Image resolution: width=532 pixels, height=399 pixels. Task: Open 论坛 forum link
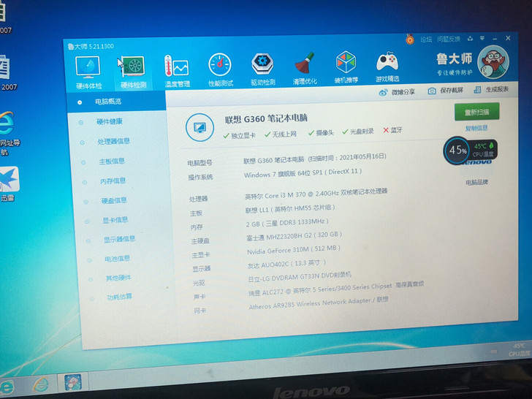(x=426, y=39)
